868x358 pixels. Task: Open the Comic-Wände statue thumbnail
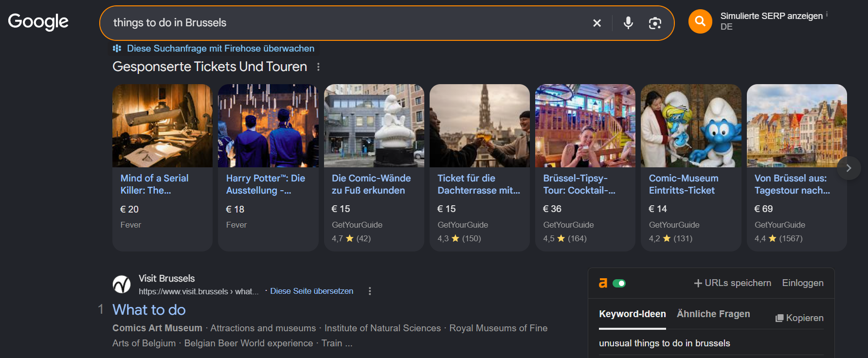point(374,126)
